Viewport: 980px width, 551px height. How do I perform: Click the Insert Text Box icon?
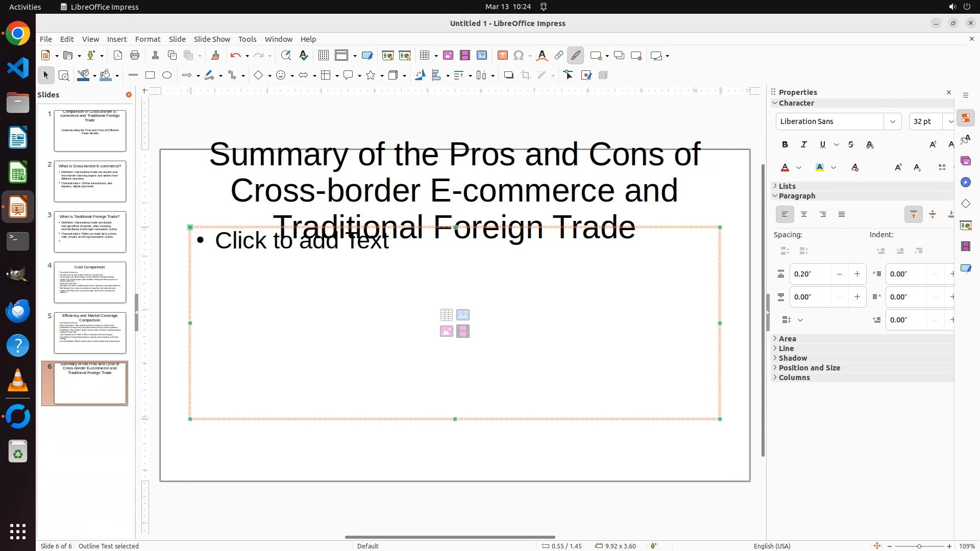point(502,56)
